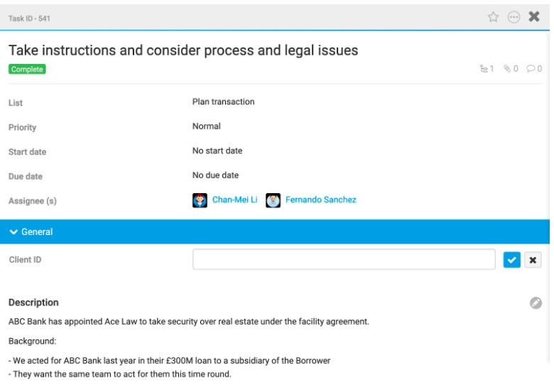The width and height of the screenshot is (554, 392).
Task: Open Chan-Mei Li's profile link
Action: click(x=234, y=200)
